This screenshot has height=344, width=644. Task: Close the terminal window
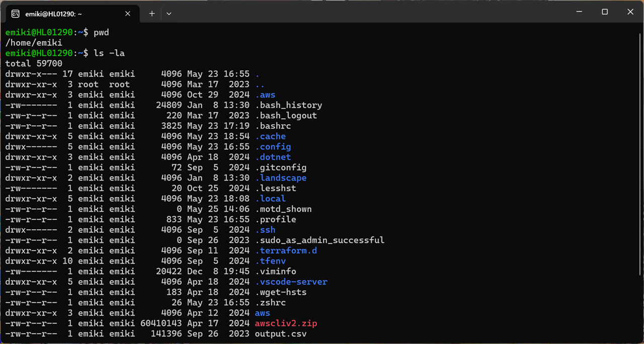(630, 12)
